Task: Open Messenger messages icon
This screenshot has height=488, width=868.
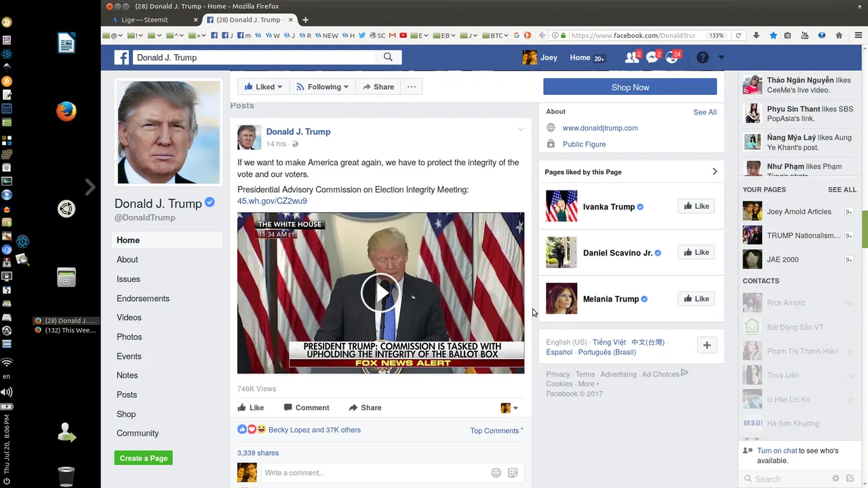Action: [652, 58]
